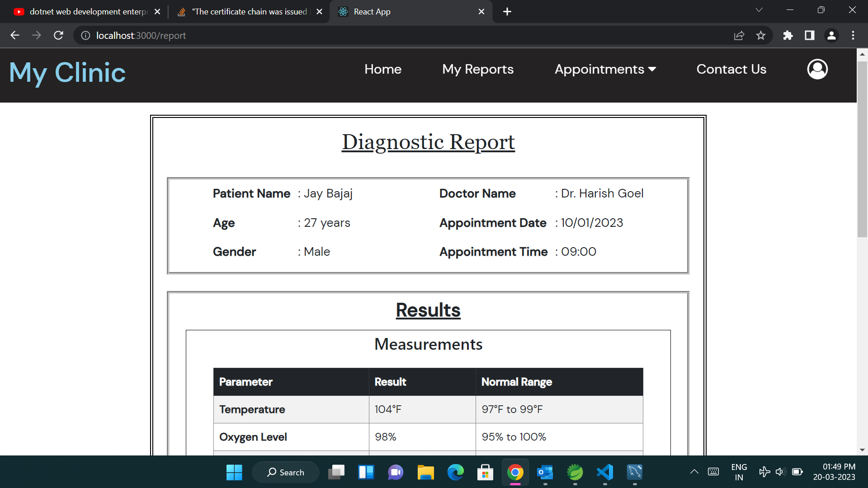Image resolution: width=868 pixels, height=488 pixels.
Task: Open Visual Studio Code from the taskbar
Action: click(x=605, y=472)
